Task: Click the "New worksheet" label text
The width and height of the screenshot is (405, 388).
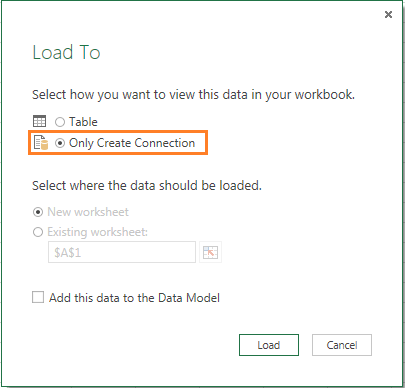Action: (x=88, y=212)
